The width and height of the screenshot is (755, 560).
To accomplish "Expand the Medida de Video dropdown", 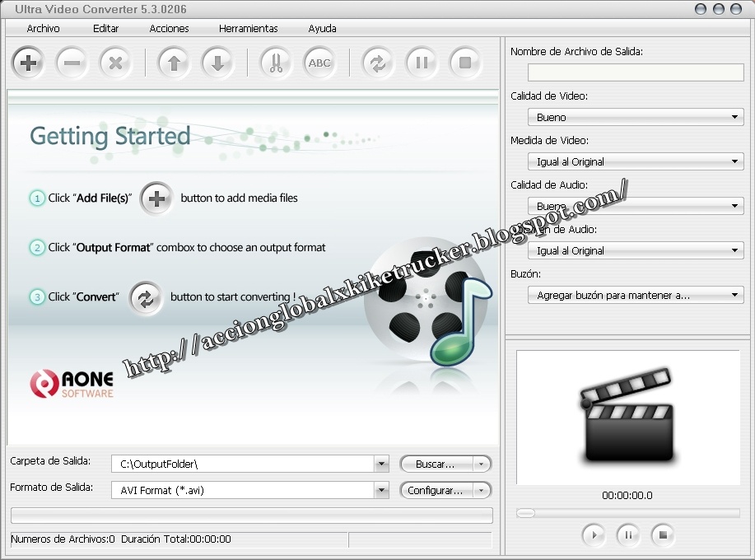I will pos(734,161).
